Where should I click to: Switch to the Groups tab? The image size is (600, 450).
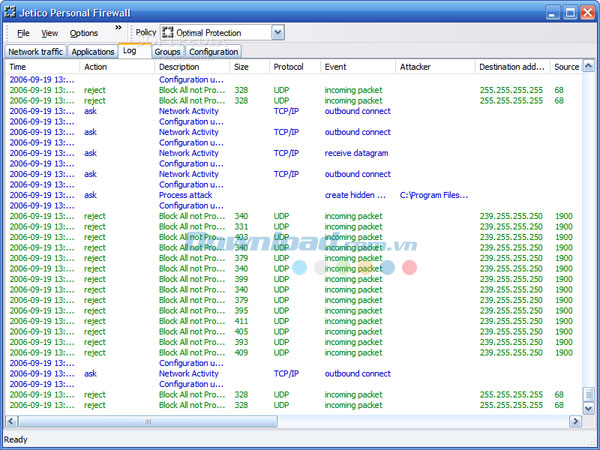(167, 51)
